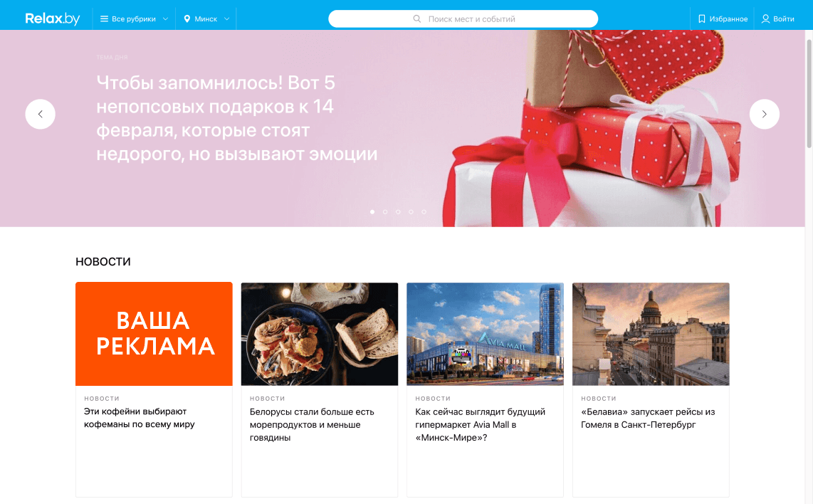This screenshot has height=504, width=813.
Task: Open headline about 14 февраля gifts
Action: click(237, 118)
